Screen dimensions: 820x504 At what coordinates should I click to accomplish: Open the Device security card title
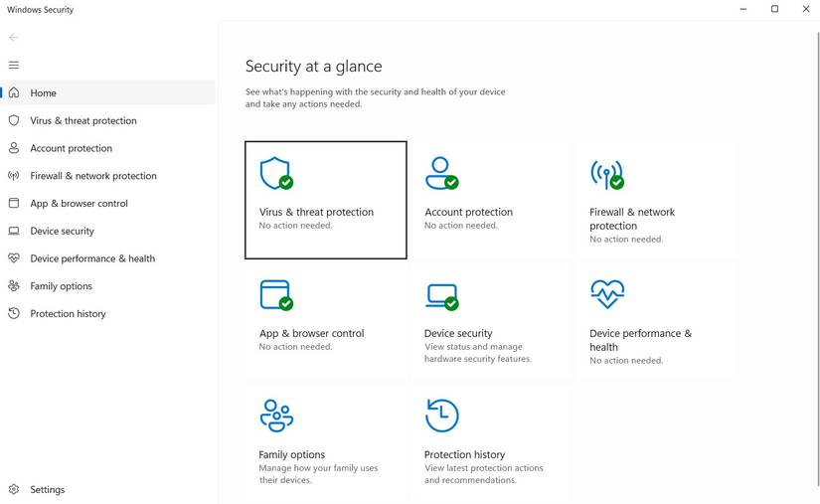pyautogui.click(x=458, y=333)
